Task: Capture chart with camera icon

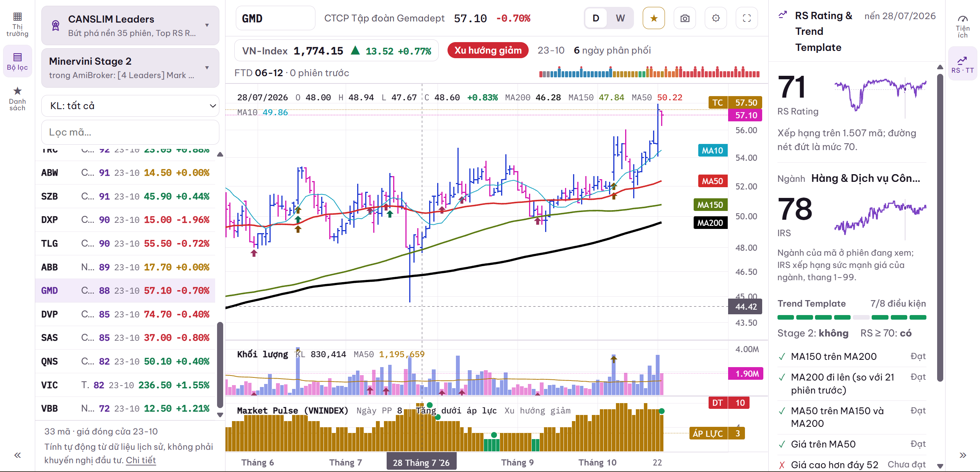Action: [x=685, y=18]
